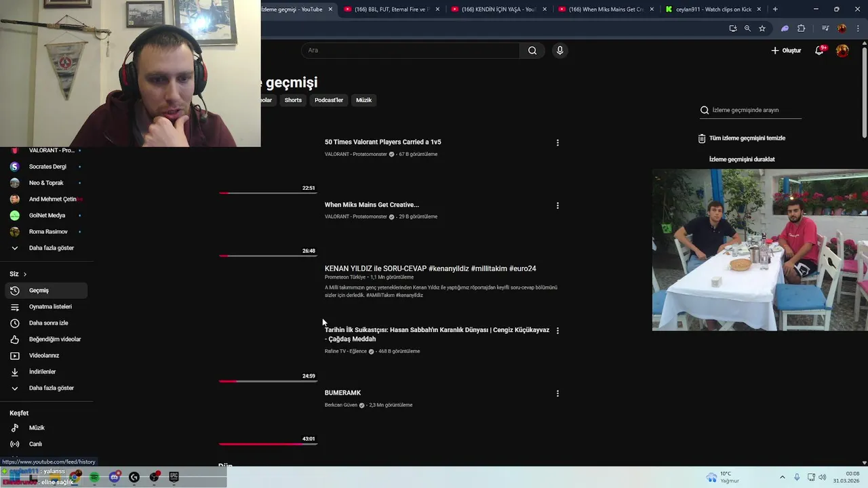Viewport: 868px width, 488px height.
Task: Close the İzleme geçmişi YouTube tab
Action: tap(330, 9)
